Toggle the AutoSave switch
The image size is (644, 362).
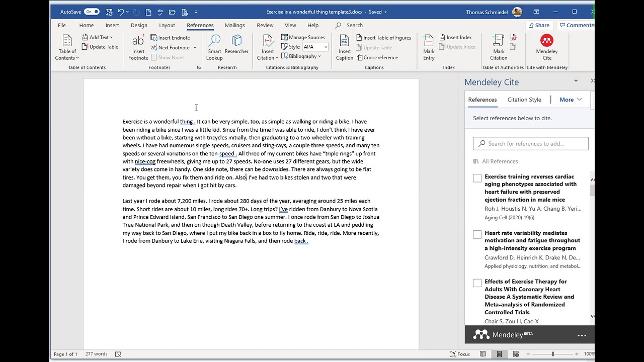(92, 12)
